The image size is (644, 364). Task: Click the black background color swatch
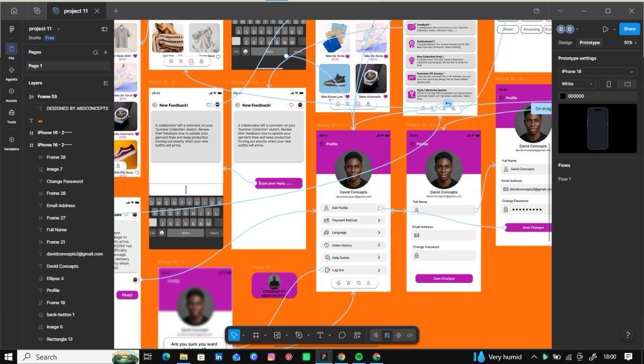click(562, 96)
